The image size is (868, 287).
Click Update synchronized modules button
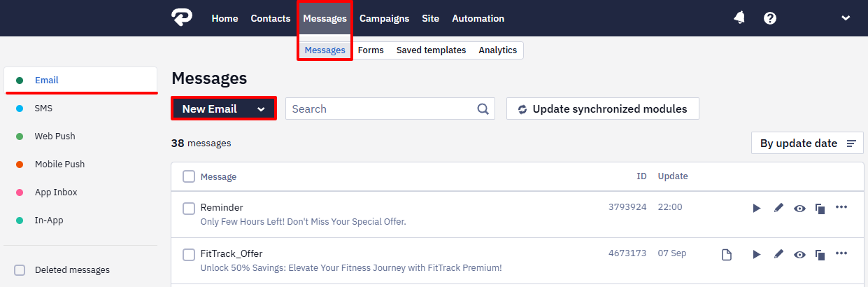click(603, 108)
